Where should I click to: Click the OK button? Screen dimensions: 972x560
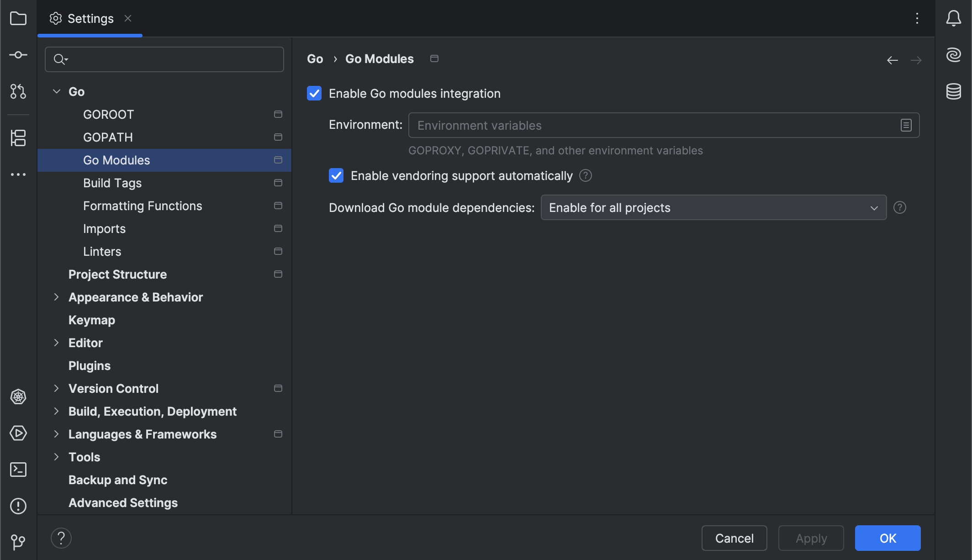[x=887, y=538]
